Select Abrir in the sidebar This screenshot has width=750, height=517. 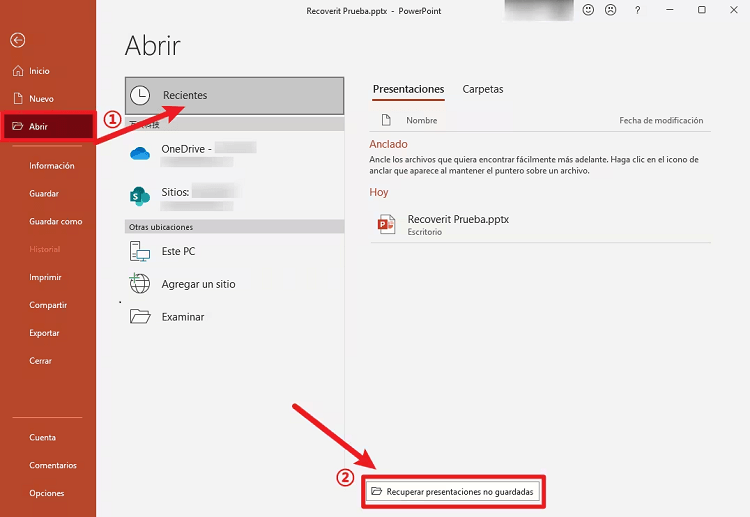[x=47, y=126]
